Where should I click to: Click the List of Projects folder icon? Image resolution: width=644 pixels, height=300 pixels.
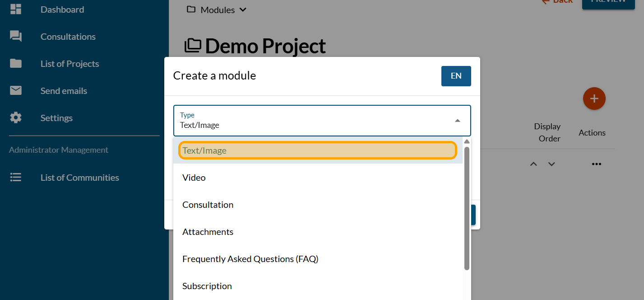pyautogui.click(x=16, y=64)
